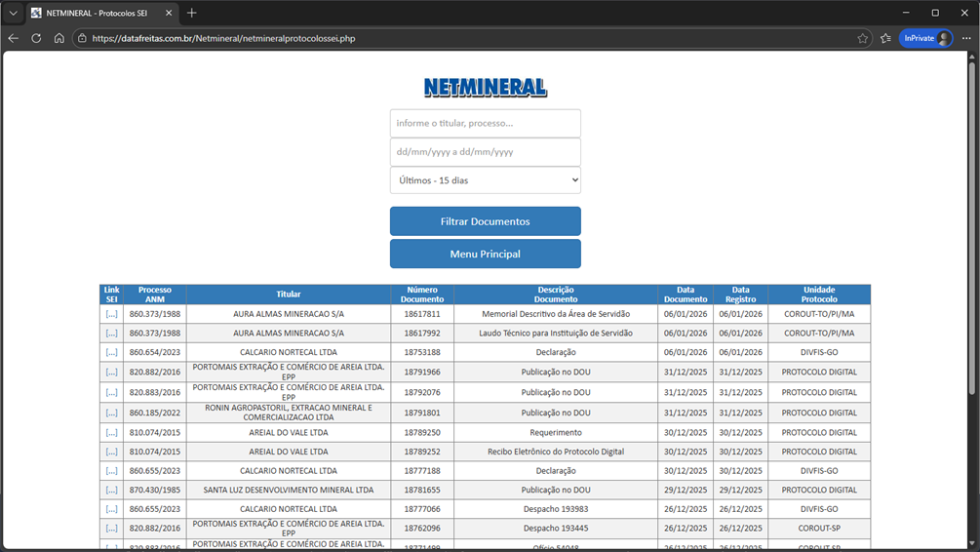This screenshot has width=980, height=552.
Task: Open the browser home page
Action: (x=59, y=38)
